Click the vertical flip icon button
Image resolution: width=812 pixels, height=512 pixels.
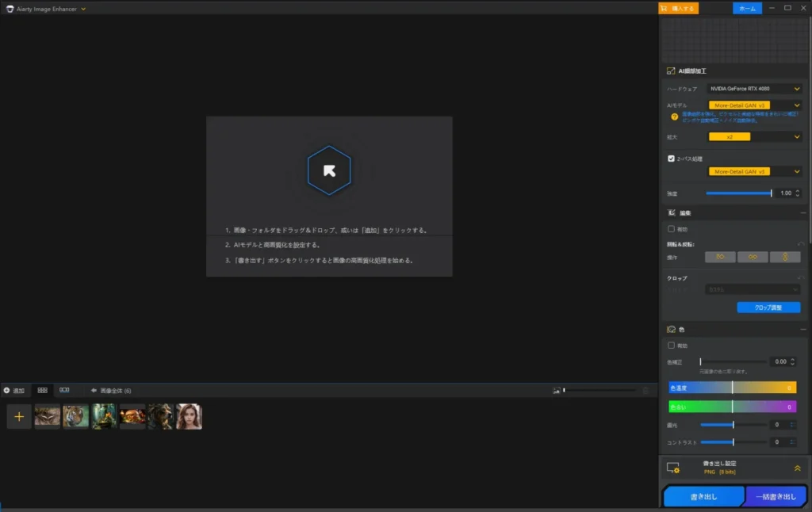click(x=784, y=257)
